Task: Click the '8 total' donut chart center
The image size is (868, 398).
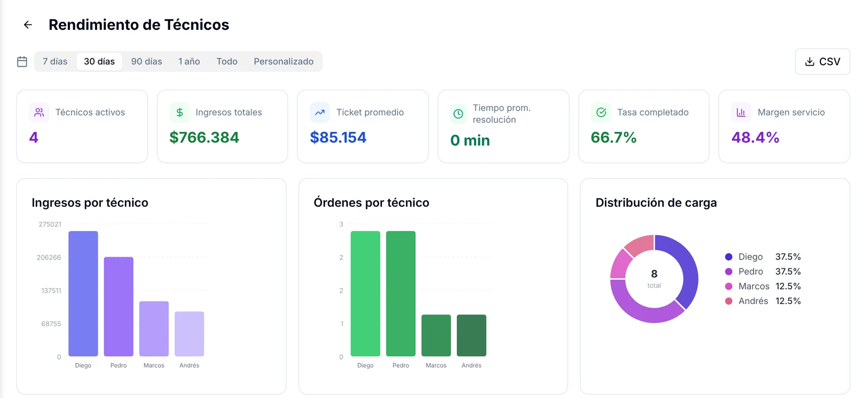Action: pos(654,279)
